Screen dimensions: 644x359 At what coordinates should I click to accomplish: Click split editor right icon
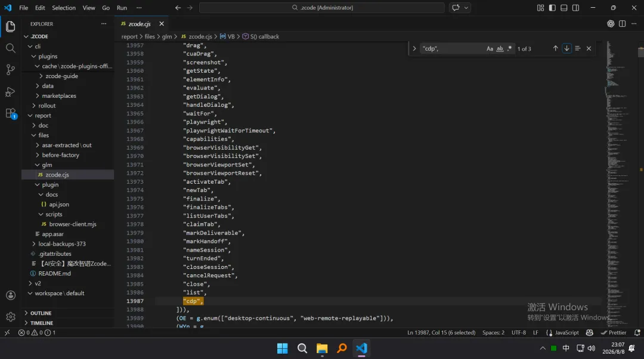622,24
